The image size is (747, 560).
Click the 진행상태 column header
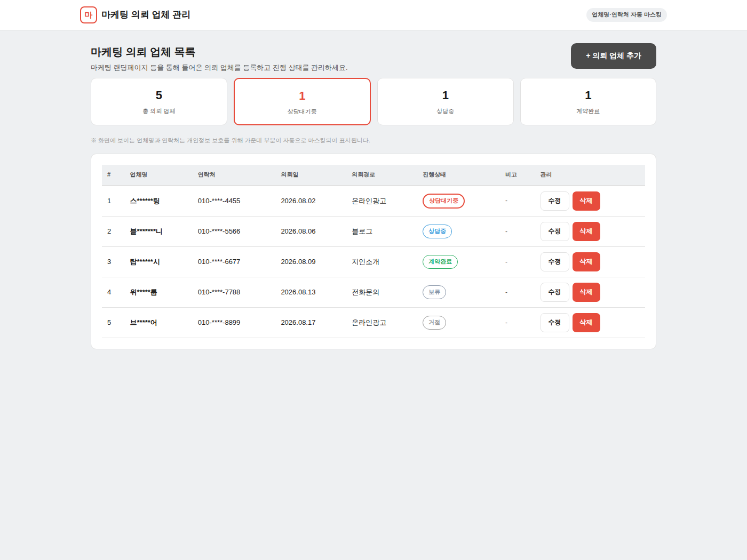click(434, 175)
